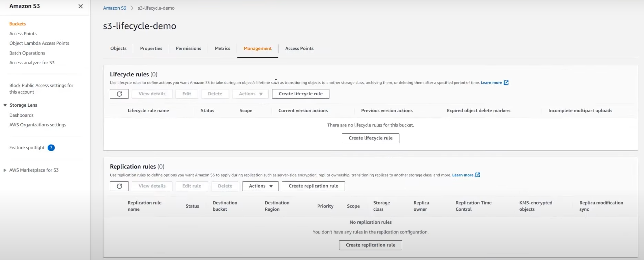Viewport: 644px width, 260px height.
Task: Open the Replication rules Actions dropdown
Action: 260,186
